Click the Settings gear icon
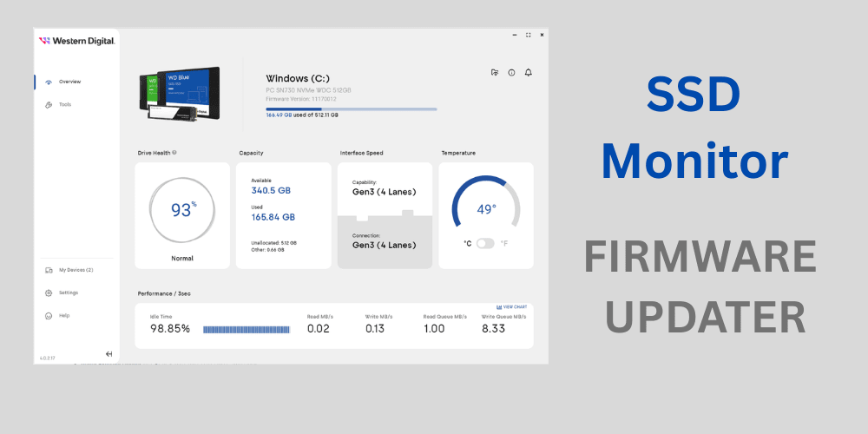Screen dimensions: 868x434 49,293
